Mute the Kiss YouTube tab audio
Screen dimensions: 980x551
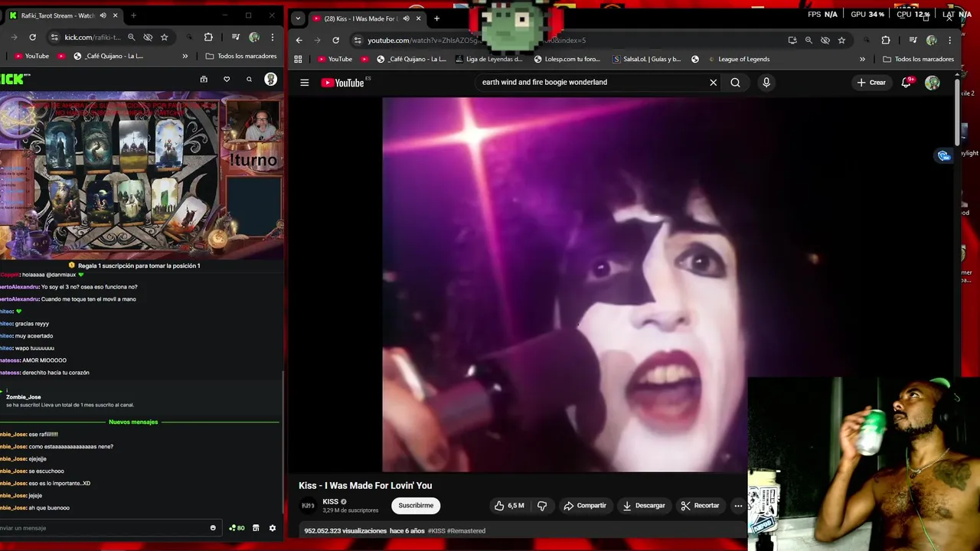(x=406, y=18)
